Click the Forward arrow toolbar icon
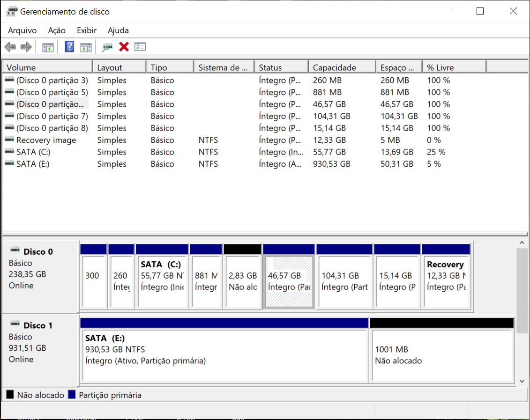 (x=26, y=47)
